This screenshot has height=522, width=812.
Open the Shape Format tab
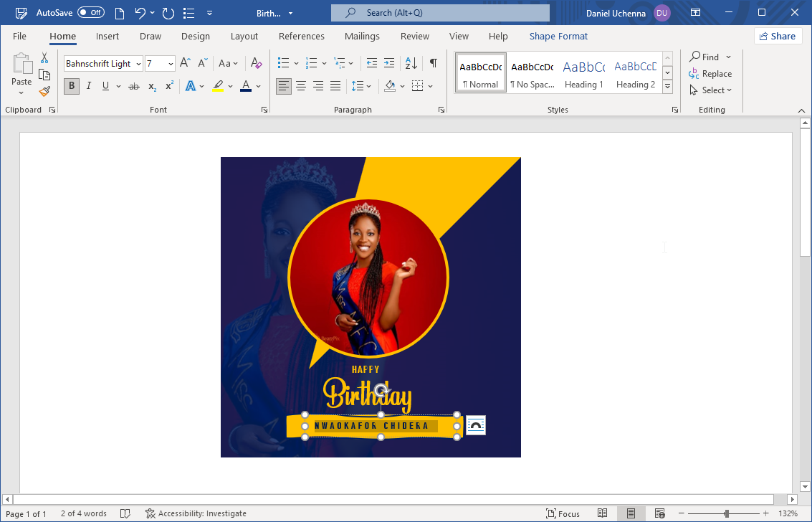pos(558,37)
